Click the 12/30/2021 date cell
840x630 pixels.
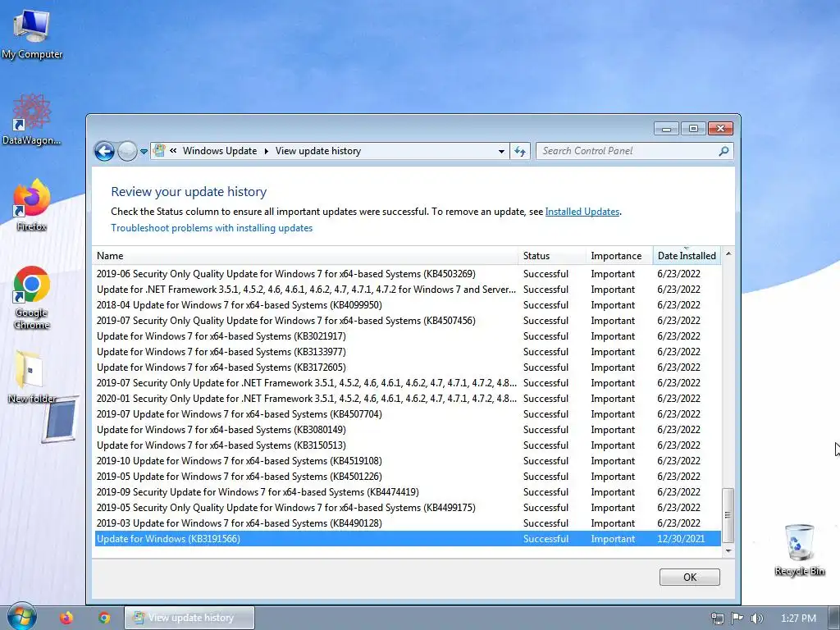(x=681, y=539)
